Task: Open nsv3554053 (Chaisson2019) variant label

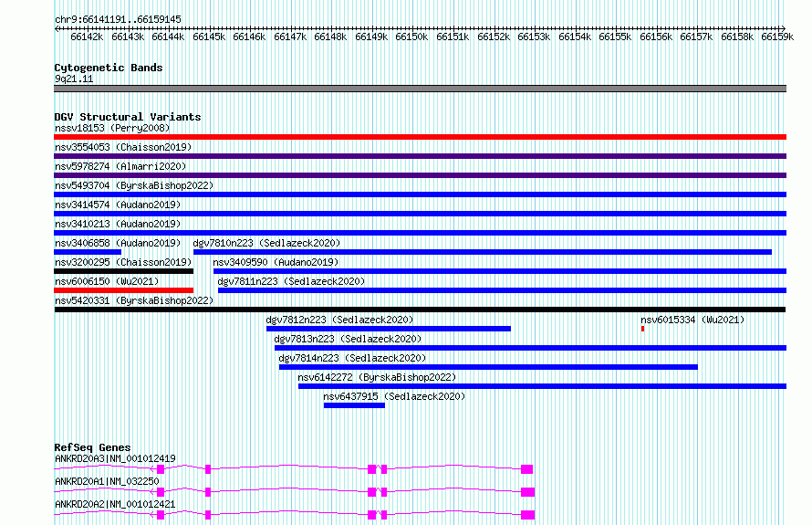Action: pyautogui.click(x=123, y=147)
